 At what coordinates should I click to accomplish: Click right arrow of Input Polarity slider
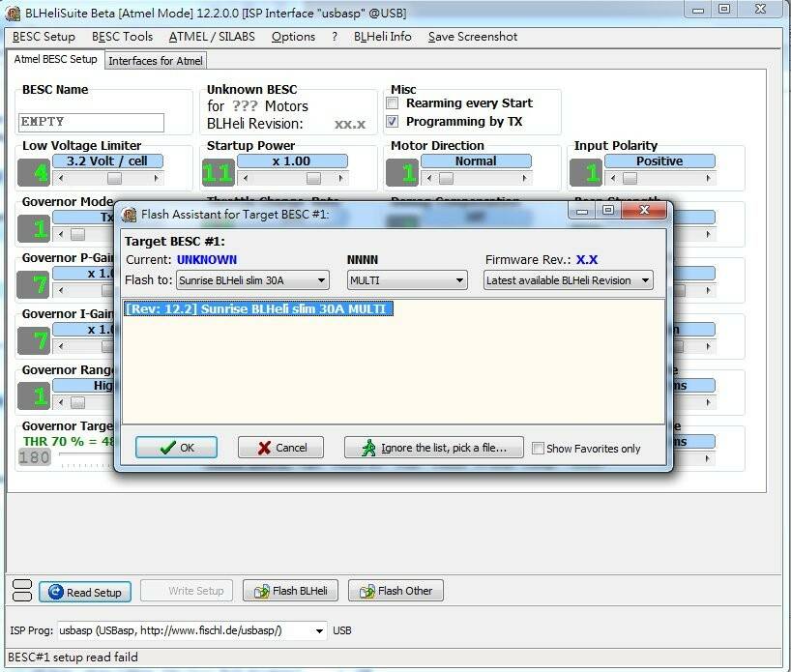coord(708,178)
